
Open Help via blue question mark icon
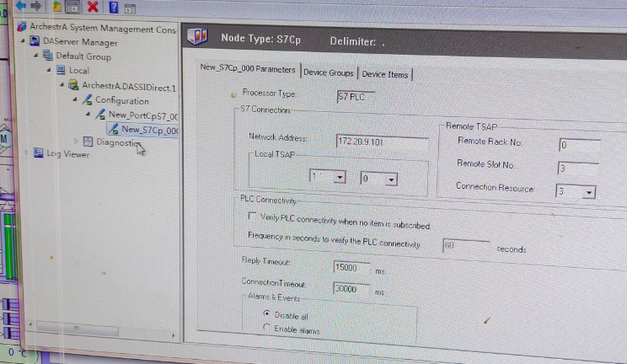[112, 8]
